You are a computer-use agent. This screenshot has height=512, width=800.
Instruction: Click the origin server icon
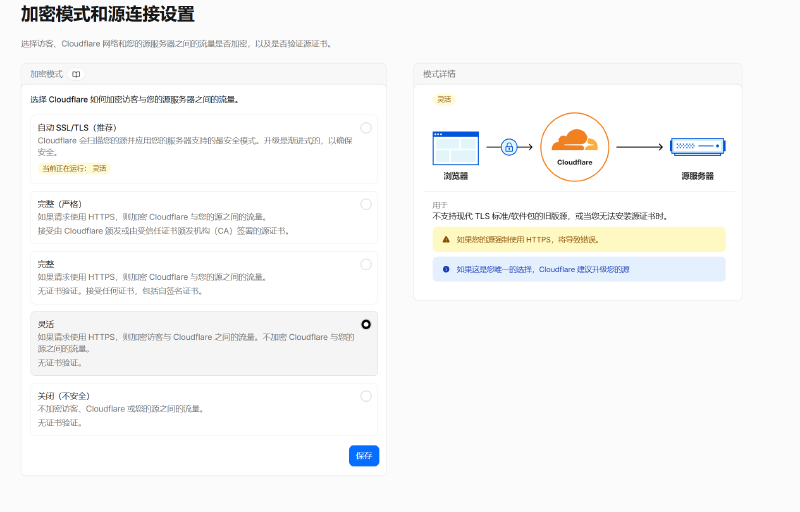(697, 146)
